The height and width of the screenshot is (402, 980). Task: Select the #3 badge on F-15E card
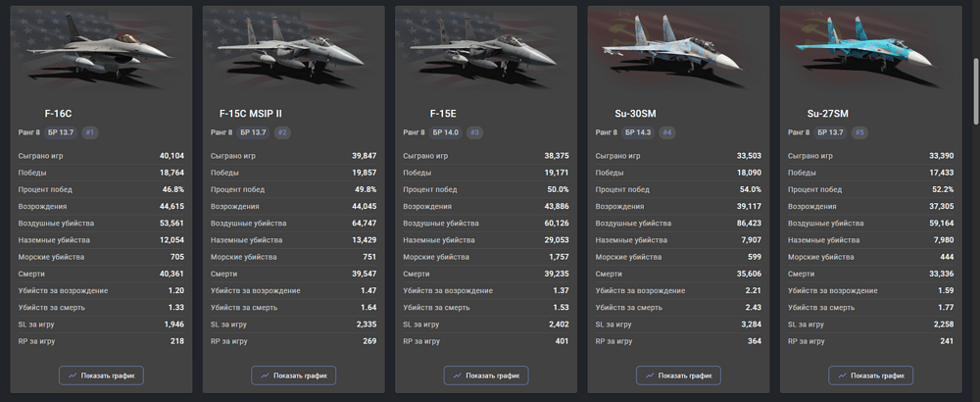pyautogui.click(x=474, y=132)
